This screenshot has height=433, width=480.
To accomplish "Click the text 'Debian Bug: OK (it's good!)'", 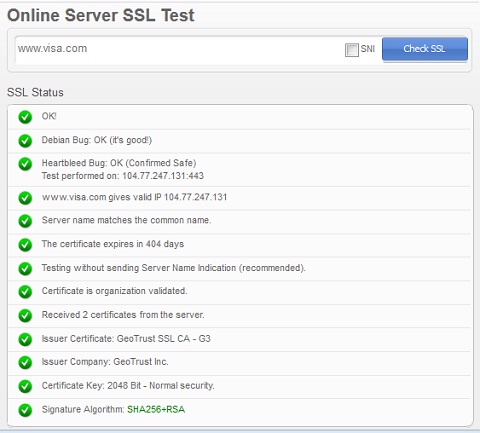I will point(97,140).
